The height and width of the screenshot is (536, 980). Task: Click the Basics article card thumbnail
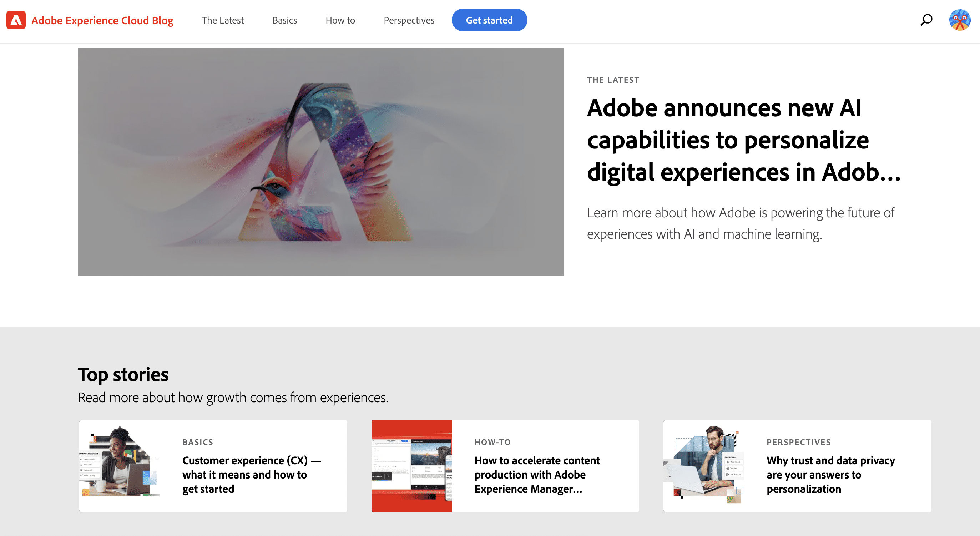point(121,466)
